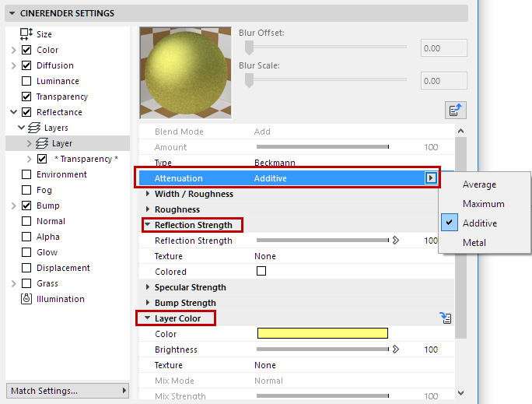Click the Blur Offset slider handle
This screenshot has width=532, height=404.
coord(249,47)
